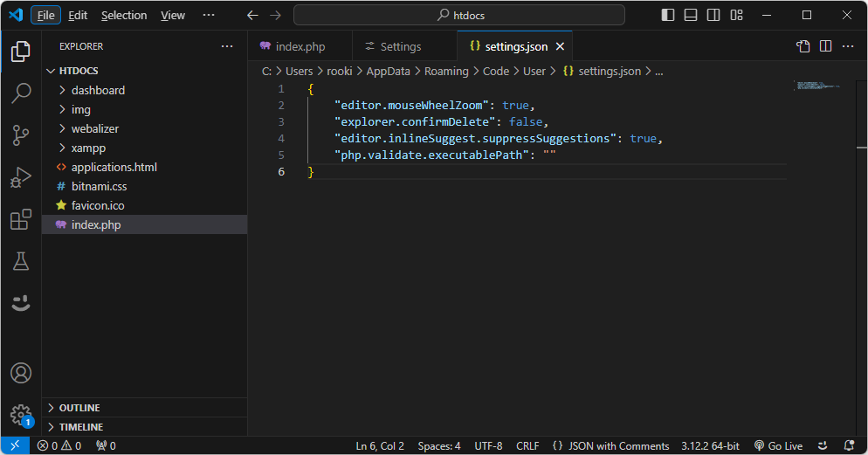
Task: Open the Edit menu
Action: tap(78, 16)
